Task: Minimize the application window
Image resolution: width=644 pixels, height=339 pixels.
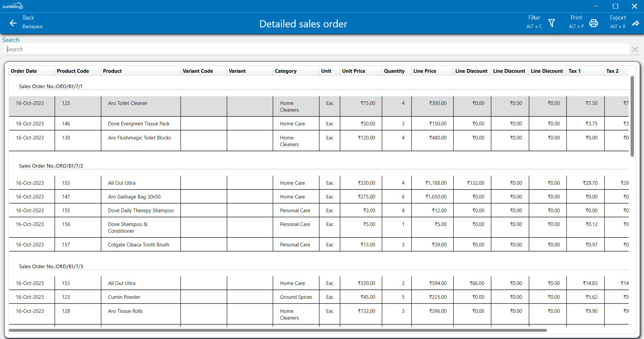Action: 596,6
